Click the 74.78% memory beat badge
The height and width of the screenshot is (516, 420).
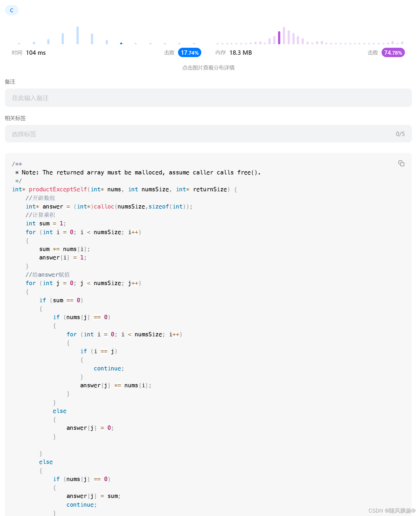(x=393, y=53)
